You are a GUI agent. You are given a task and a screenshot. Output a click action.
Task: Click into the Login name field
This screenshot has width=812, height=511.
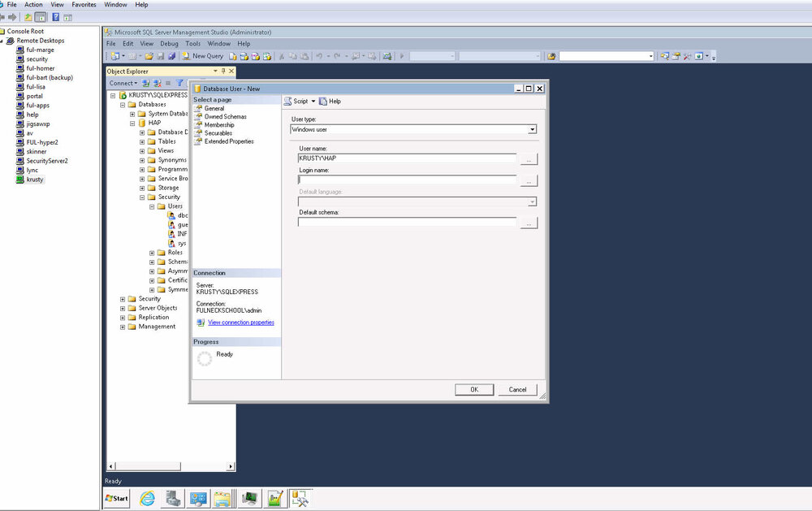click(x=407, y=180)
